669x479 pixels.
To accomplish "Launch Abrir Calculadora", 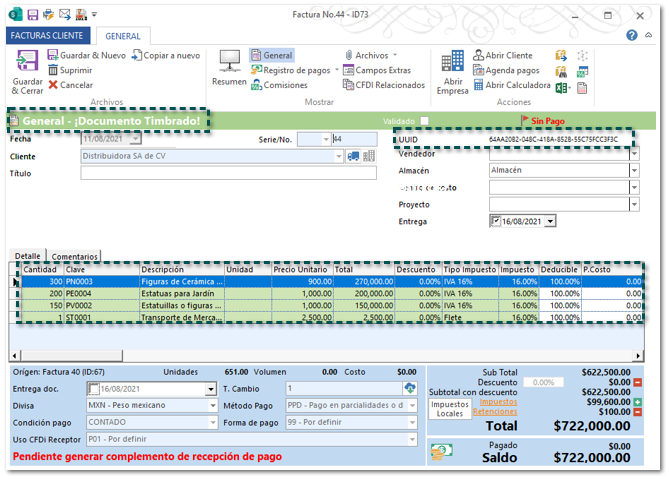I will pos(510,85).
